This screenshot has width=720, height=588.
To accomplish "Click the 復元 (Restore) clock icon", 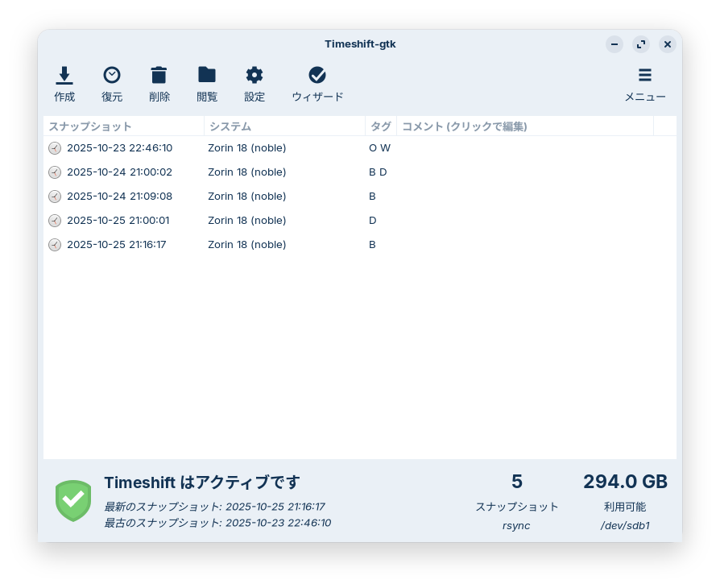I will tap(112, 76).
